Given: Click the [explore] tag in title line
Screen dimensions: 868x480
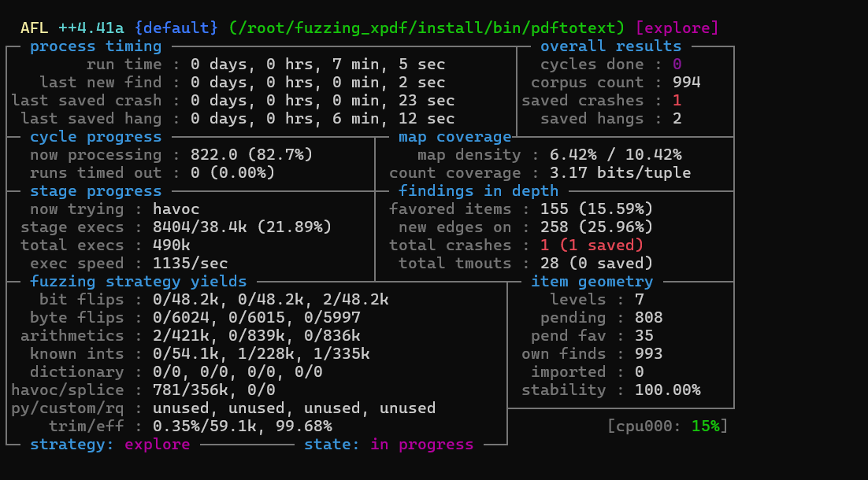Looking at the screenshot, I should [x=677, y=28].
